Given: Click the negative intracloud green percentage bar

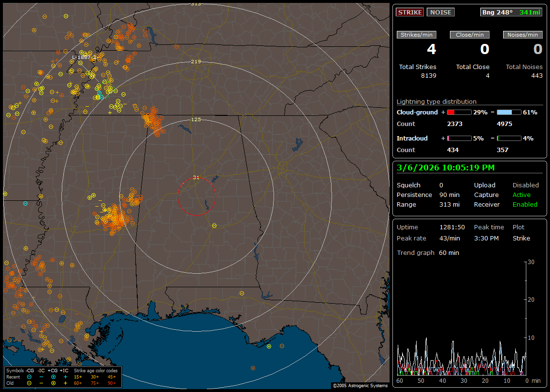Looking at the screenshot, I should (509, 138).
